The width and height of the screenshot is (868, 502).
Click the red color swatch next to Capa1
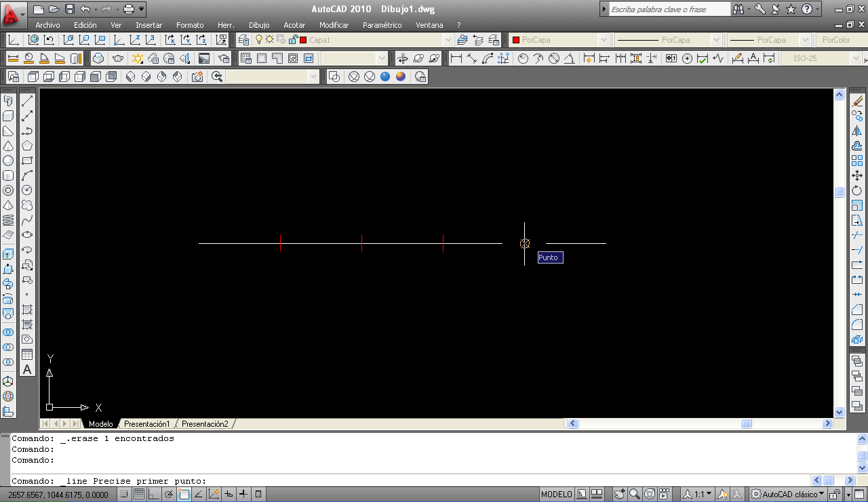[x=304, y=40]
